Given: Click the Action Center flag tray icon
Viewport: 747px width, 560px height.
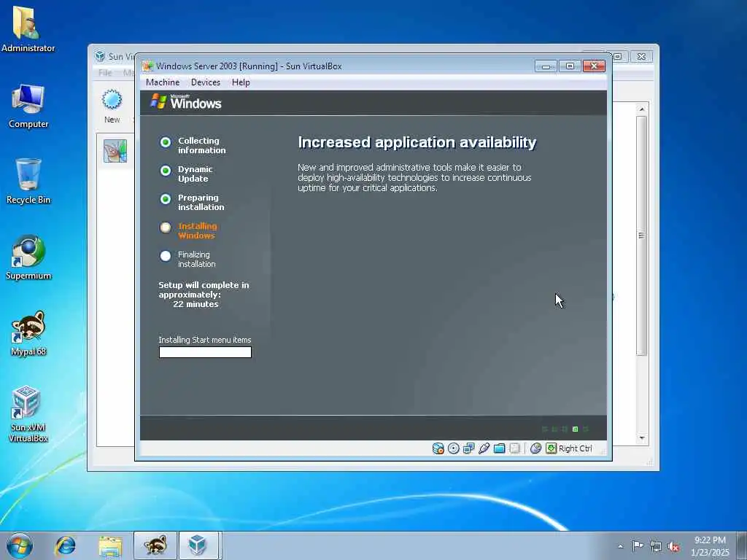Looking at the screenshot, I should (638, 545).
